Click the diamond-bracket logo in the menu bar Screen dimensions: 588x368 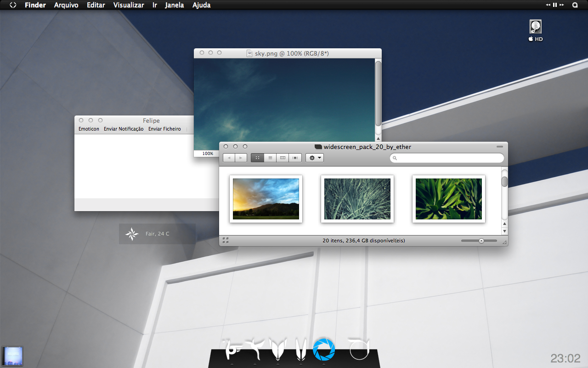pos(13,5)
